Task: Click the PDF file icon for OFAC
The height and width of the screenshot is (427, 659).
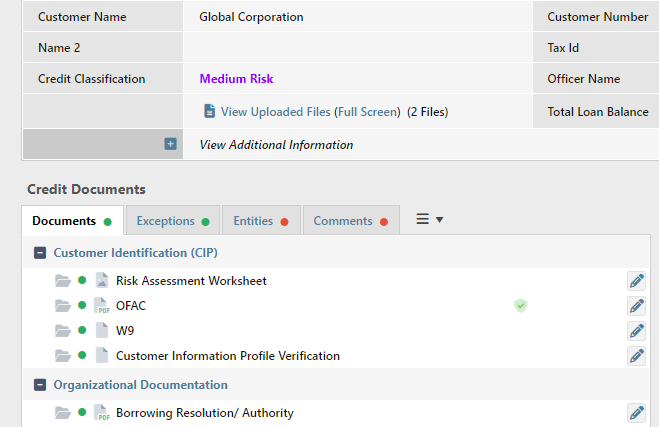Action: click(101, 306)
